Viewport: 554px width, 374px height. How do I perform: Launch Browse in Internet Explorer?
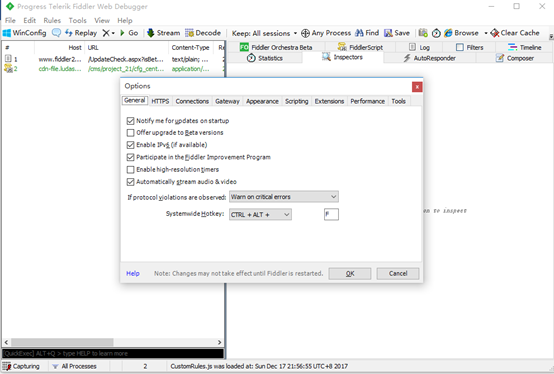(x=461, y=33)
